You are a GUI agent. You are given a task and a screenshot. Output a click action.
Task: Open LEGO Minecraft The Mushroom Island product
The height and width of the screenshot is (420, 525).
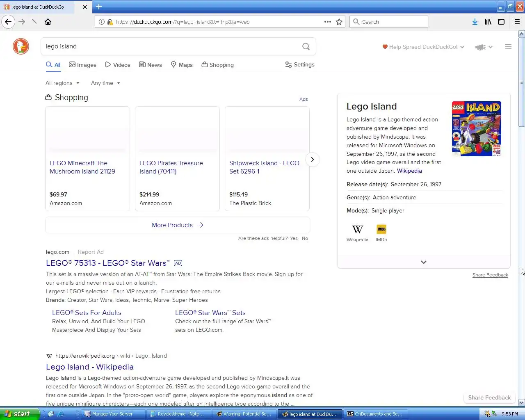tap(82, 167)
